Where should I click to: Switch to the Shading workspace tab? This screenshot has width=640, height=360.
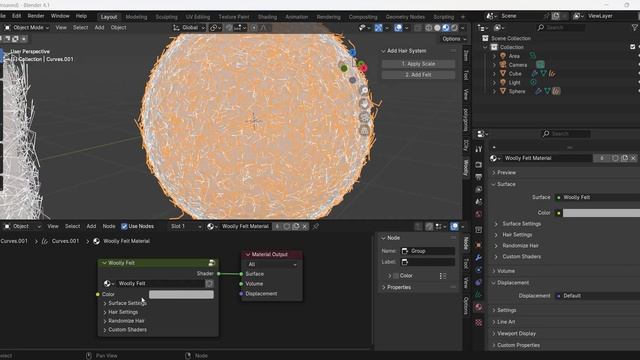[267, 17]
